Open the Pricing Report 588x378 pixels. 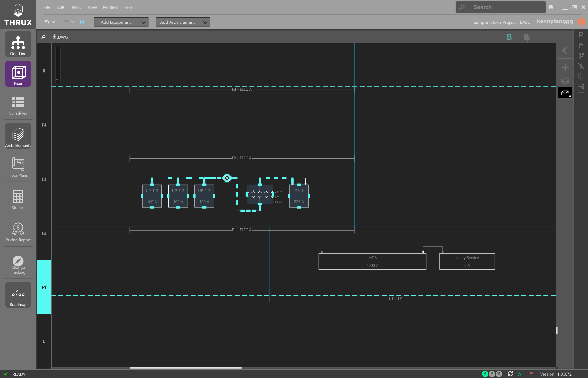pyautogui.click(x=18, y=232)
